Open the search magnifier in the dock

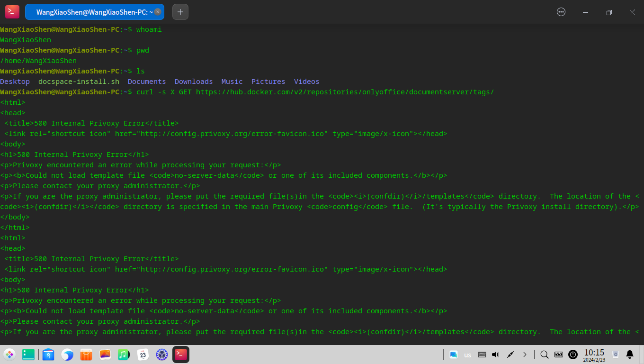click(x=545, y=355)
